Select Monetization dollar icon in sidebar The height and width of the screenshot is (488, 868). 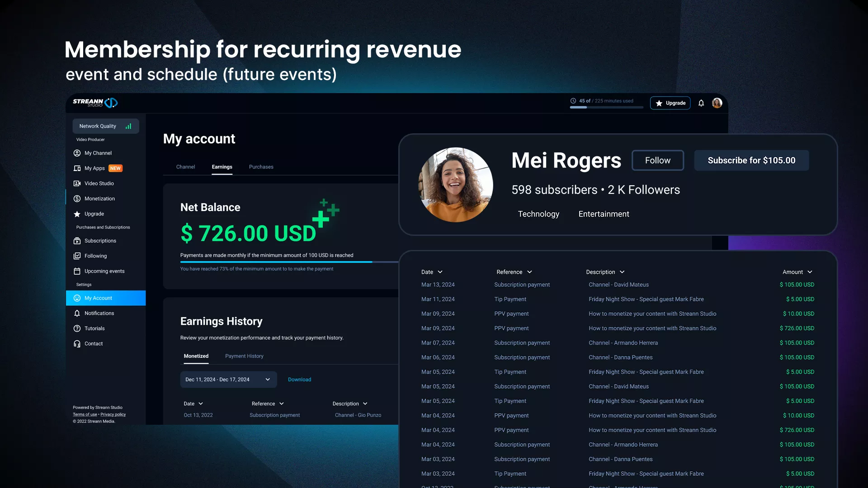coord(77,199)
